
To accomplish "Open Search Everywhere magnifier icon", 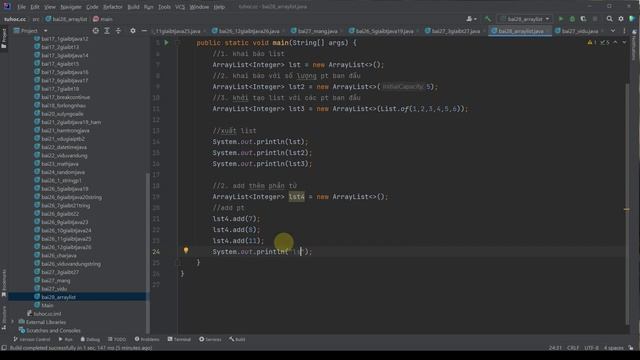I will pyautogui.click(x=609, y=19).
